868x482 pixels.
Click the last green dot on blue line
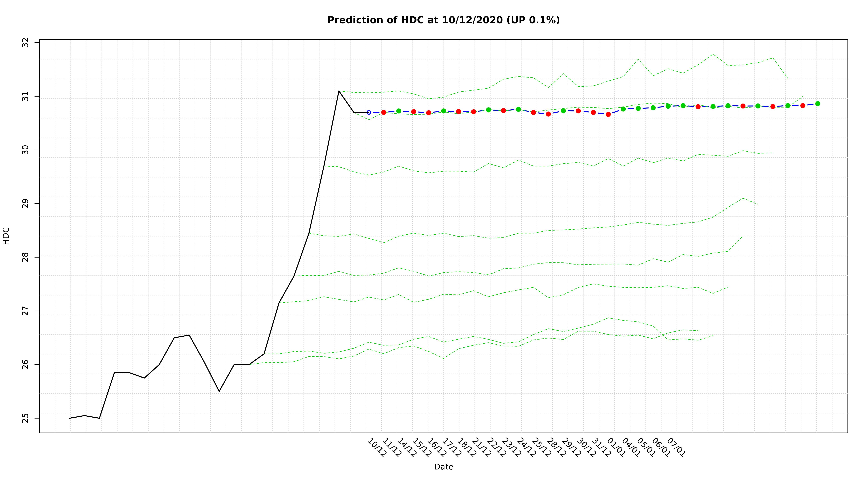pos(818,104)
